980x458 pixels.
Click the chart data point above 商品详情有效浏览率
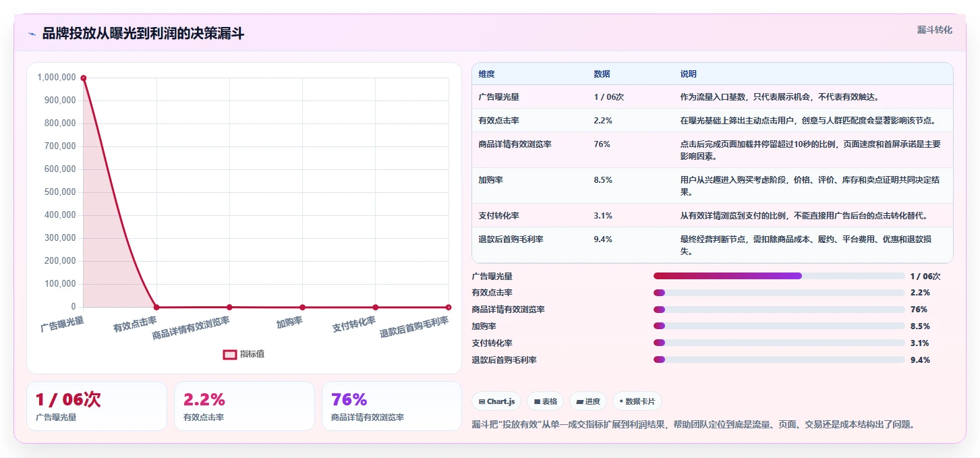click(229, 307)
